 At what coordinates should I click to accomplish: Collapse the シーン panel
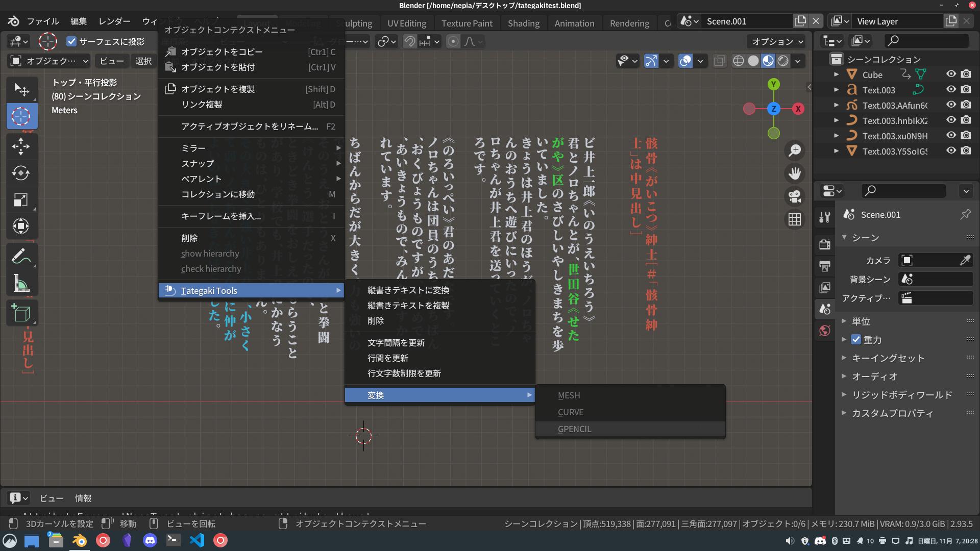865,238
